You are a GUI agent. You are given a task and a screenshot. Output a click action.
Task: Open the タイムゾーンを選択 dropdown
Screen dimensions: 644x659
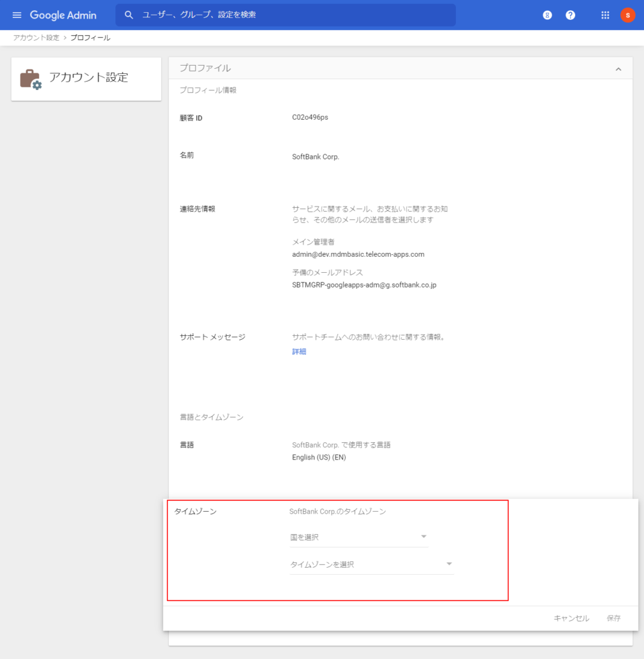tap(372, 564)
